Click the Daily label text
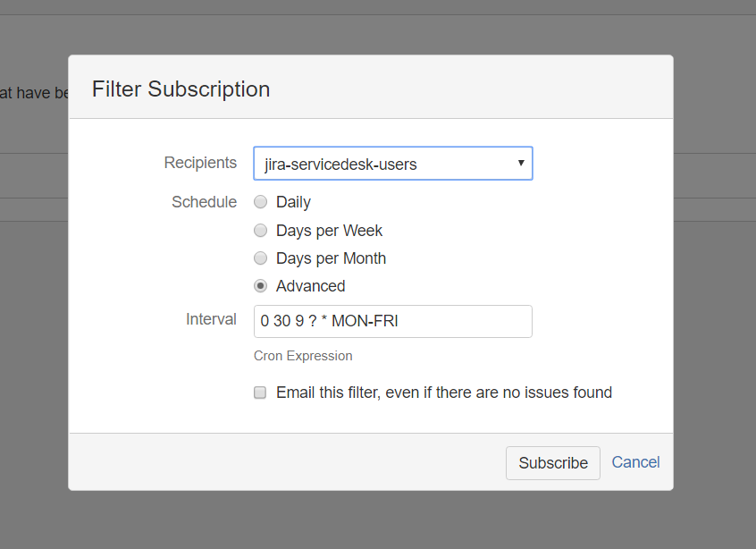 point(293,202)
